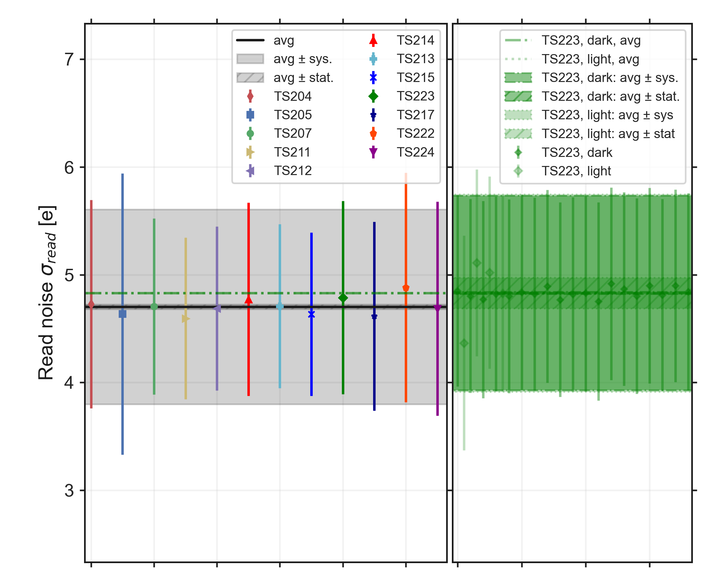Click the TS215 blue cross data point in plot
The height and width of the screenshot is (588, 706).
(311, 314)
